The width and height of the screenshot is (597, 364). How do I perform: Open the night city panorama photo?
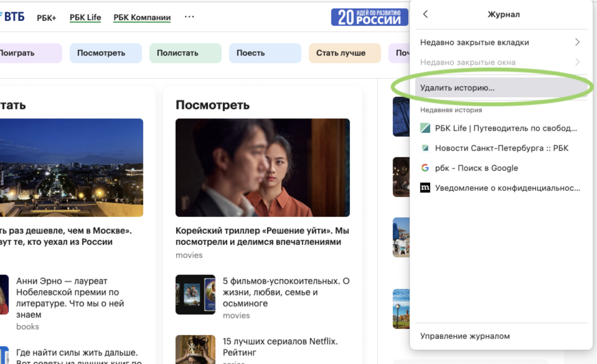(72, 167)
